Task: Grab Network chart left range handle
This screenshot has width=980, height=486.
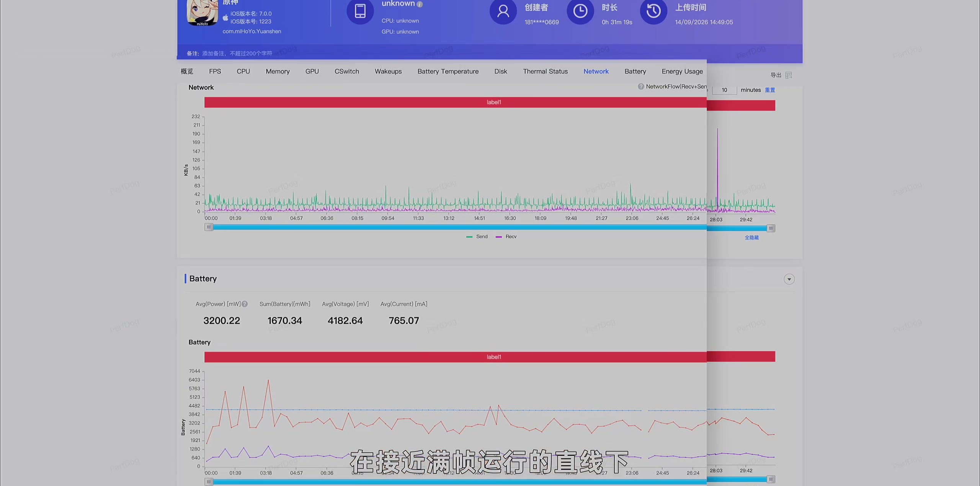Action: point(209,227)
